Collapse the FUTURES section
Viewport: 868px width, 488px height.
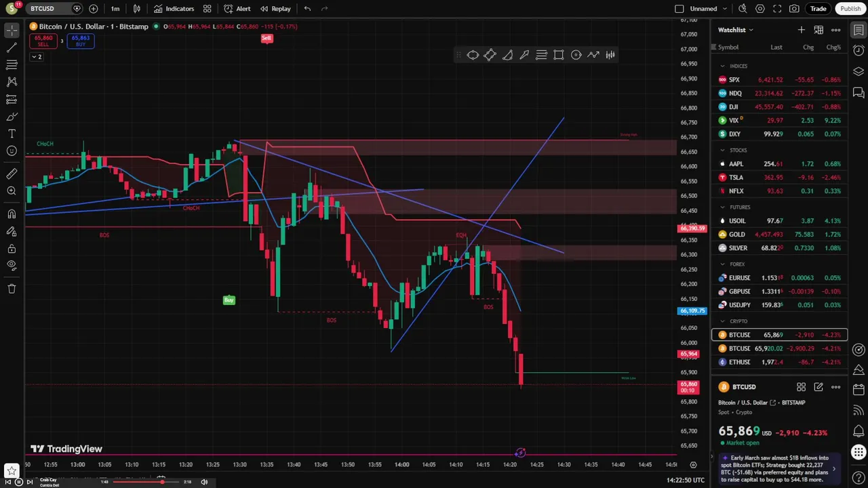(722, 207)
